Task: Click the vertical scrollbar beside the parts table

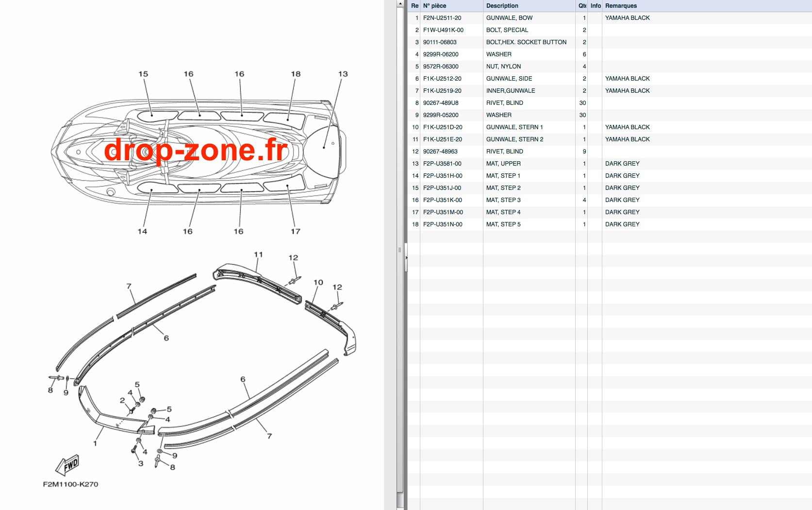Action: [400, 255]
